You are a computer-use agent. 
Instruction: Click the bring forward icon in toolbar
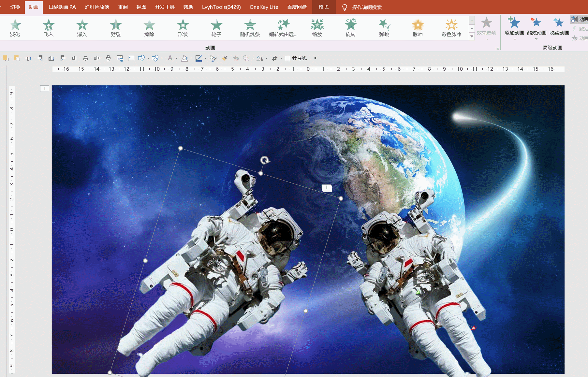click(x=6, y=58)
